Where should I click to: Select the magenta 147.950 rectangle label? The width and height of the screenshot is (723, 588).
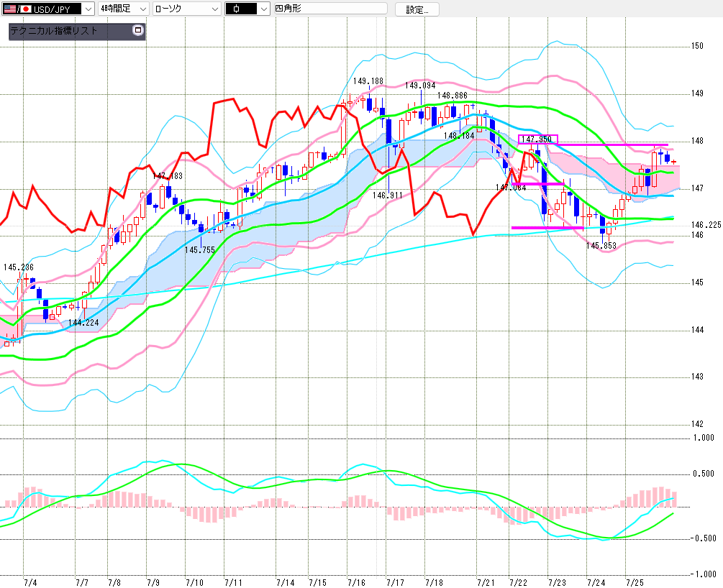537,139
